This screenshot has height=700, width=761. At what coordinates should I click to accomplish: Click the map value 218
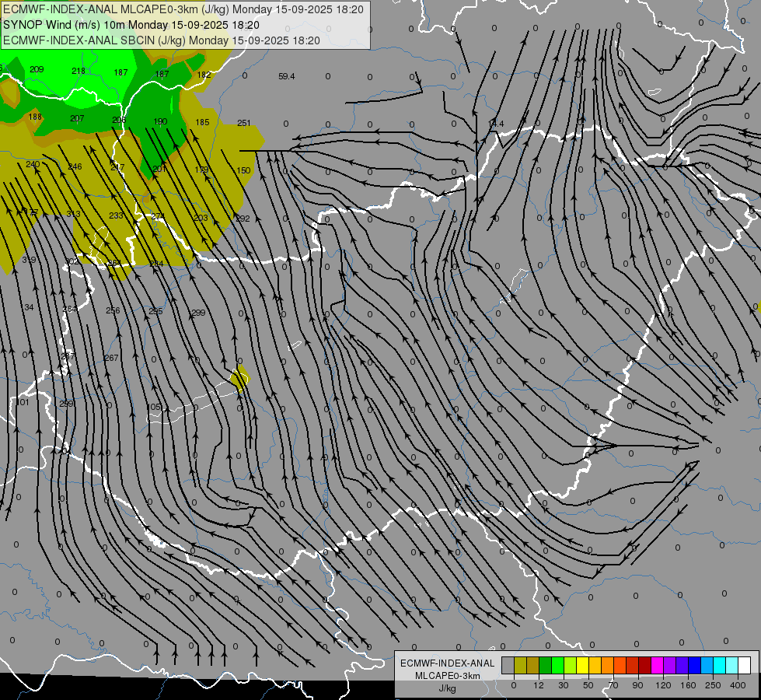79,71
